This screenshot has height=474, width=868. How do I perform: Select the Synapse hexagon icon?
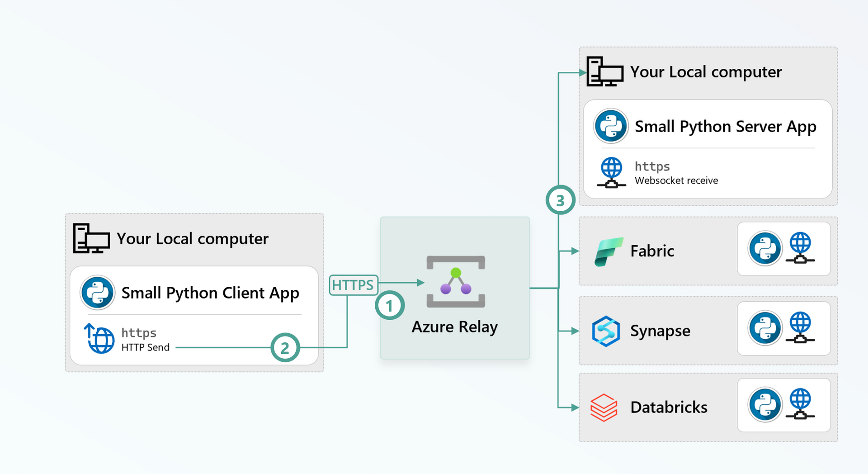point(606,331)
